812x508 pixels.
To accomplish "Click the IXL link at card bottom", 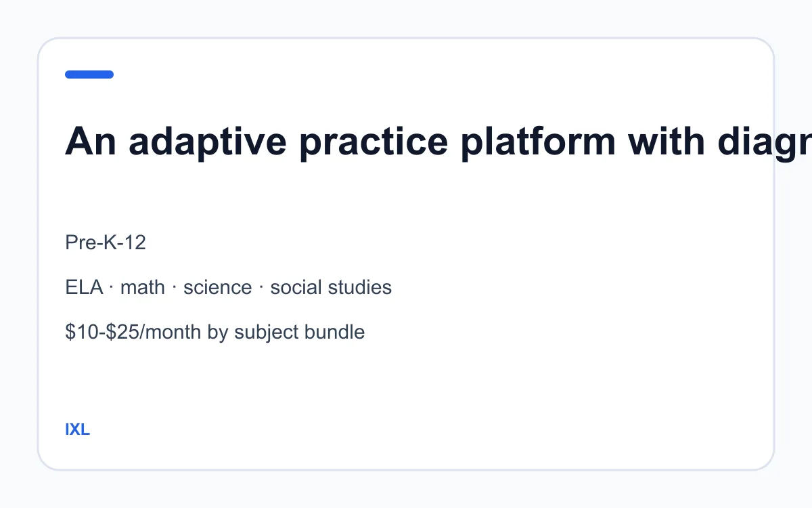I will pyautogui.click(x=77, y=429).
